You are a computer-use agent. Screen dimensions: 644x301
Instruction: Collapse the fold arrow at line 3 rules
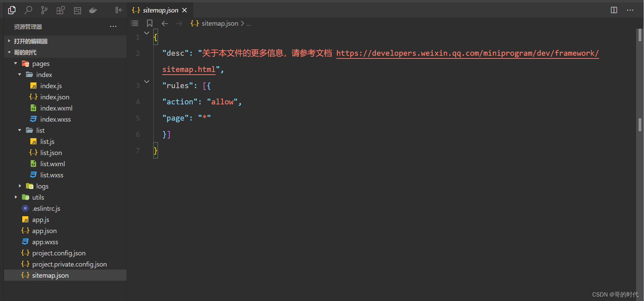point(146,82)
